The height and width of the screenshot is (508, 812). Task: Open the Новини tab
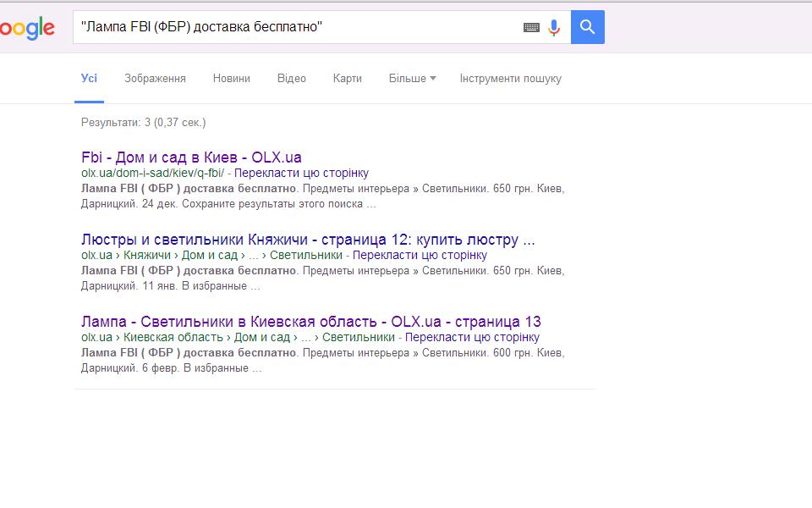click(231, 78)
